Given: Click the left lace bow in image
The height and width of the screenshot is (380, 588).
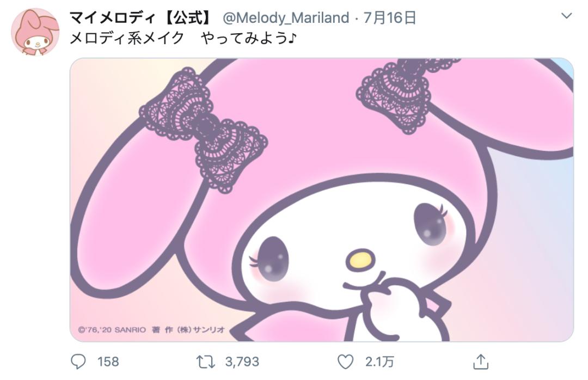Looking at the screenshot, I should click(204, 130).
